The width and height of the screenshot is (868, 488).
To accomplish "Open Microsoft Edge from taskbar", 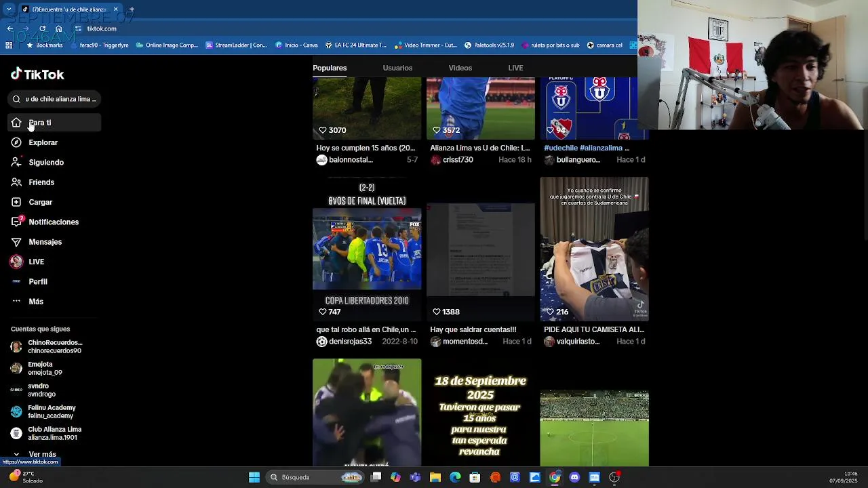I will point(455,477).
